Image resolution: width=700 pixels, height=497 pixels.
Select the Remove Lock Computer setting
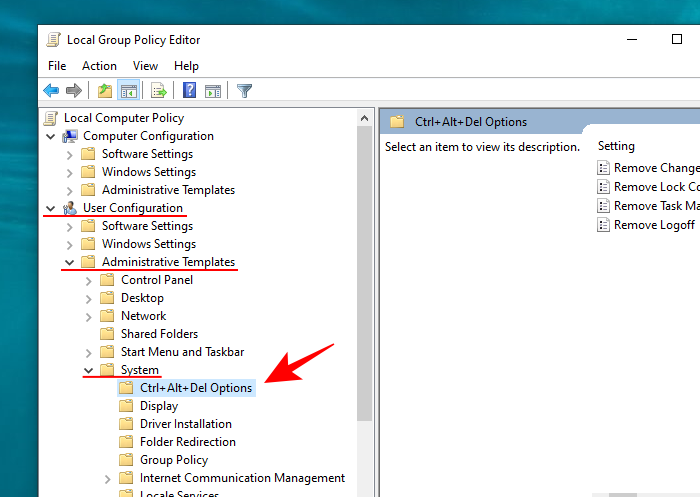[x=655, y=187]
